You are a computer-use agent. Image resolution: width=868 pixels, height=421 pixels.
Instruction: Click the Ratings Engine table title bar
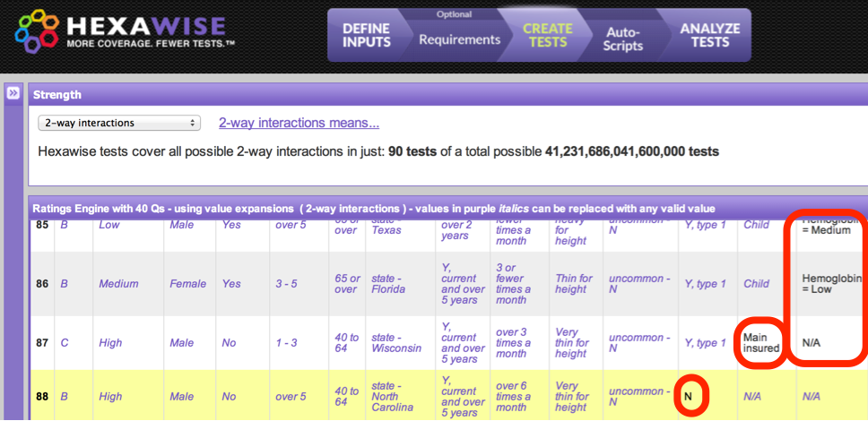click(x=447, y=209)
